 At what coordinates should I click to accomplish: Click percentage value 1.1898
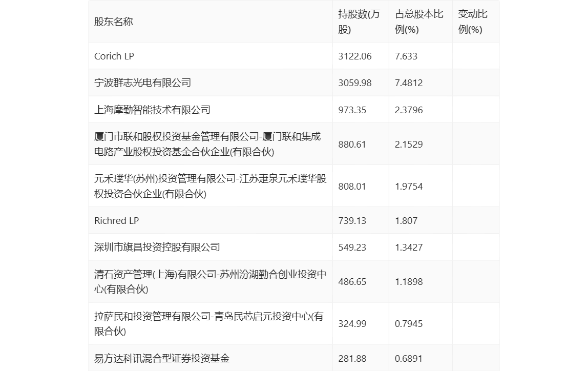[409, 282]
